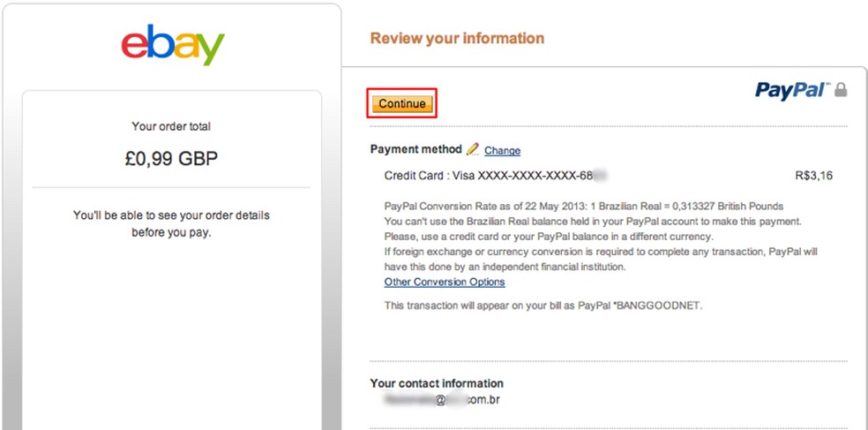Image resolution: width=868 pixels, height=430 pixels.
Task: Click the order details notice text
Action: tap(171, 224)
